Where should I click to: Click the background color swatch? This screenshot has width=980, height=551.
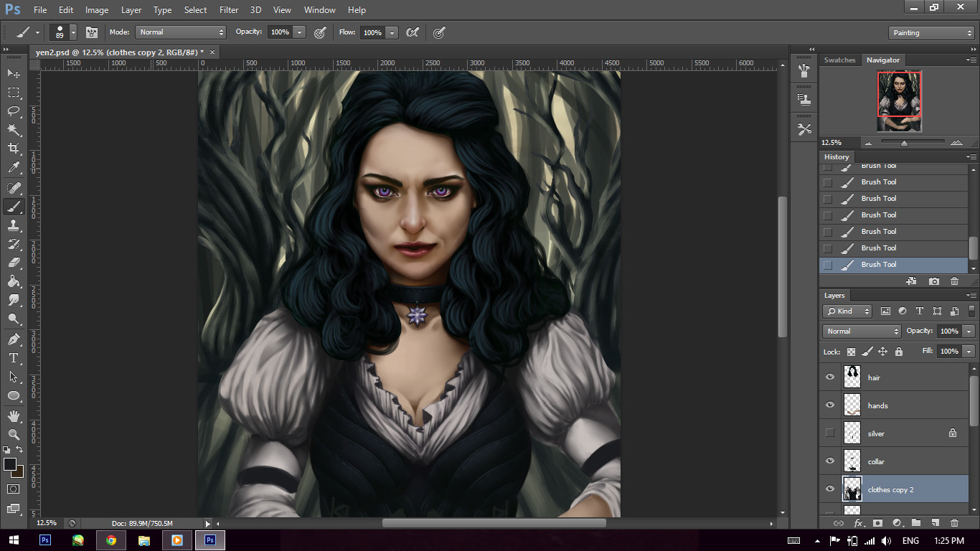(x=20, y=474)
